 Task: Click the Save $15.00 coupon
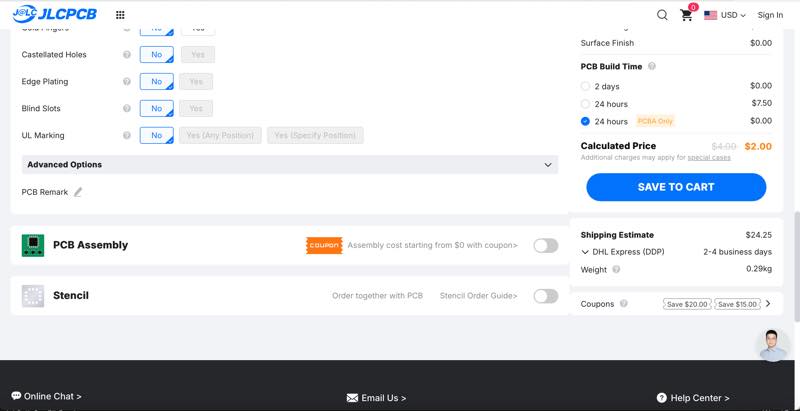pos(737,304)
